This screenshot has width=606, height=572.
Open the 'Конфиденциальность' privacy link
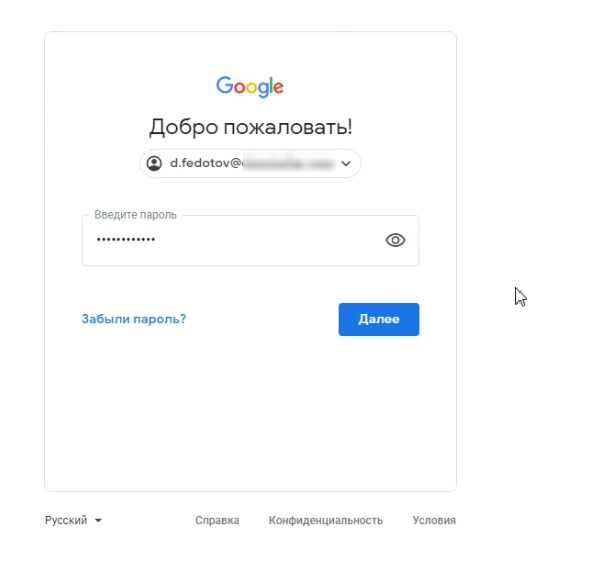(326, 520)
